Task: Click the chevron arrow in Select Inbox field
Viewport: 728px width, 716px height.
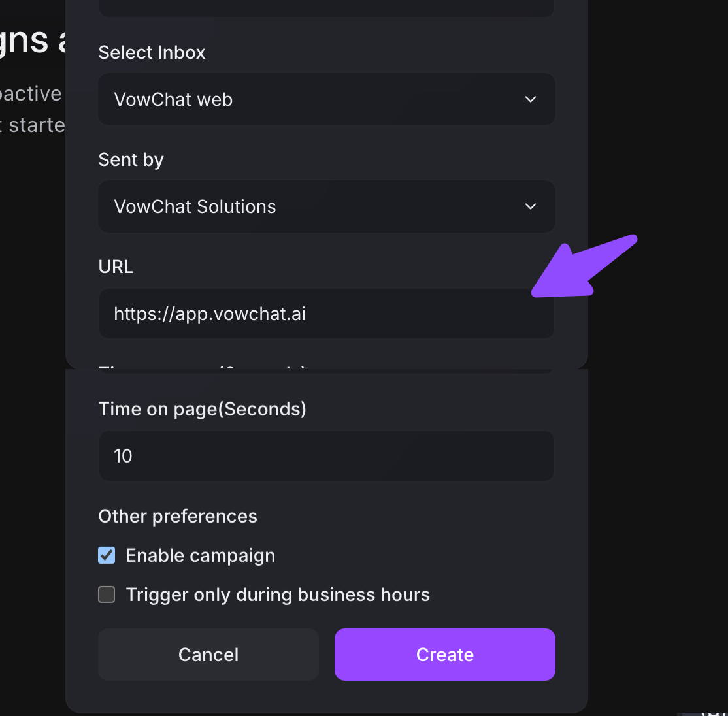Action: click(531, 99)
